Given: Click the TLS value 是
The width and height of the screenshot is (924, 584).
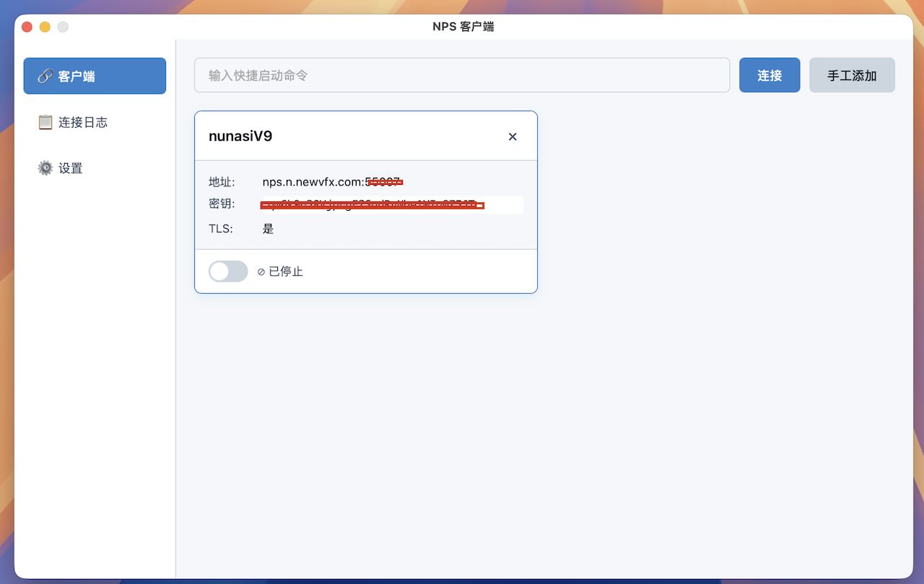Looking at the screenshot, I should point(269,229).
